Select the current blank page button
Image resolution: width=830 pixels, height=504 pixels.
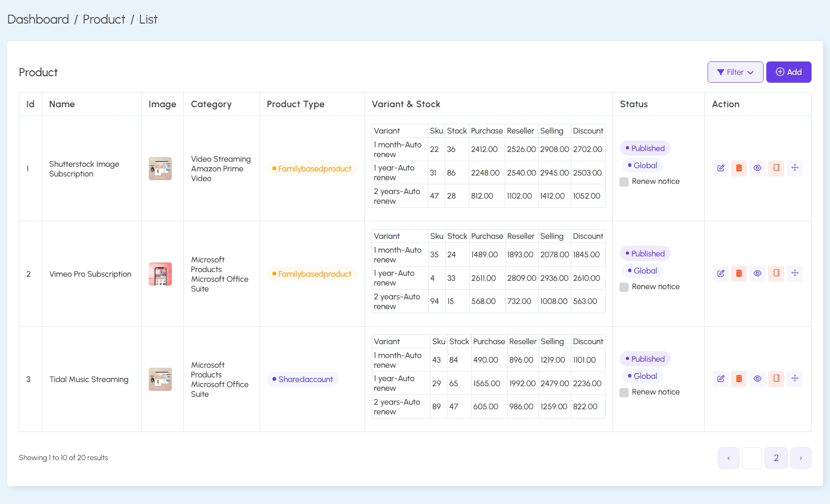point(752,458)
